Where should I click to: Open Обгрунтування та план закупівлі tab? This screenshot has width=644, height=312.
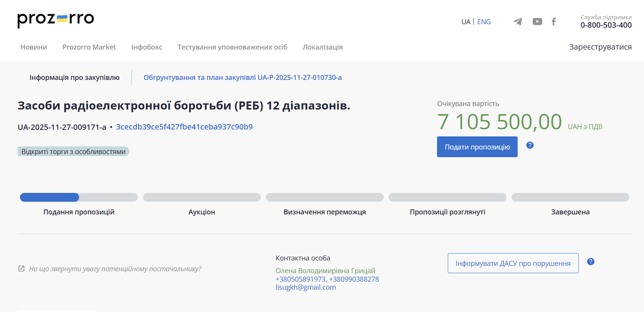pos(242,78)
